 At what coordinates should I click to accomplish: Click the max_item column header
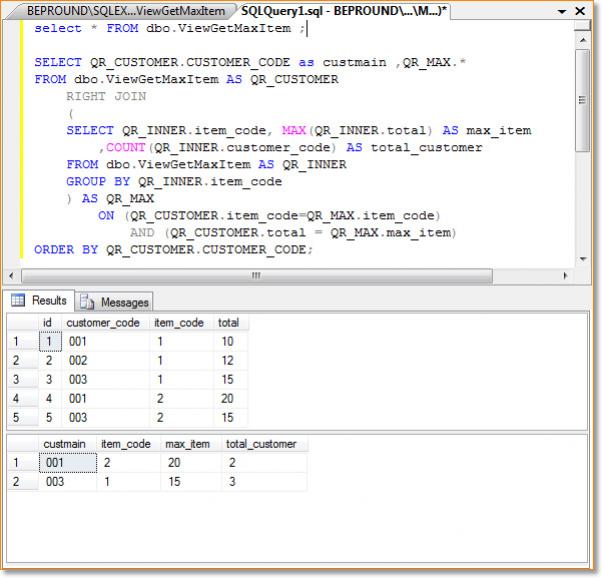(185, 444)
